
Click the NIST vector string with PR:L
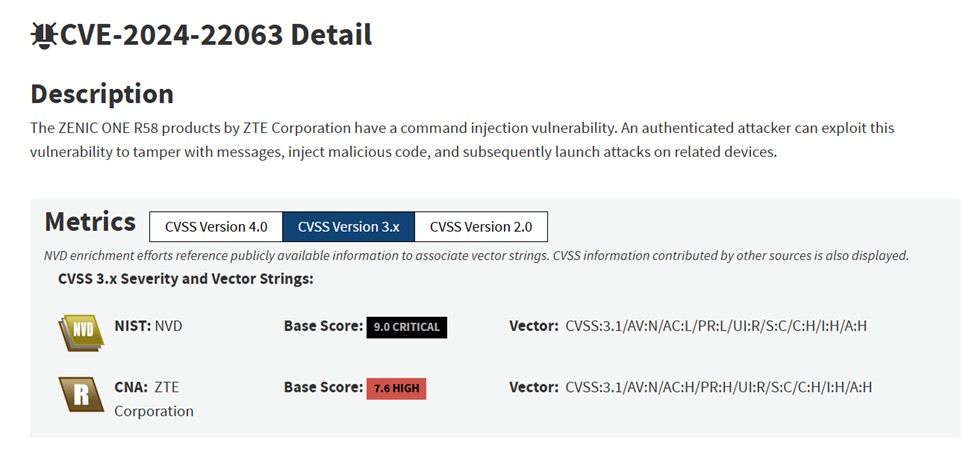click(718, 326)
